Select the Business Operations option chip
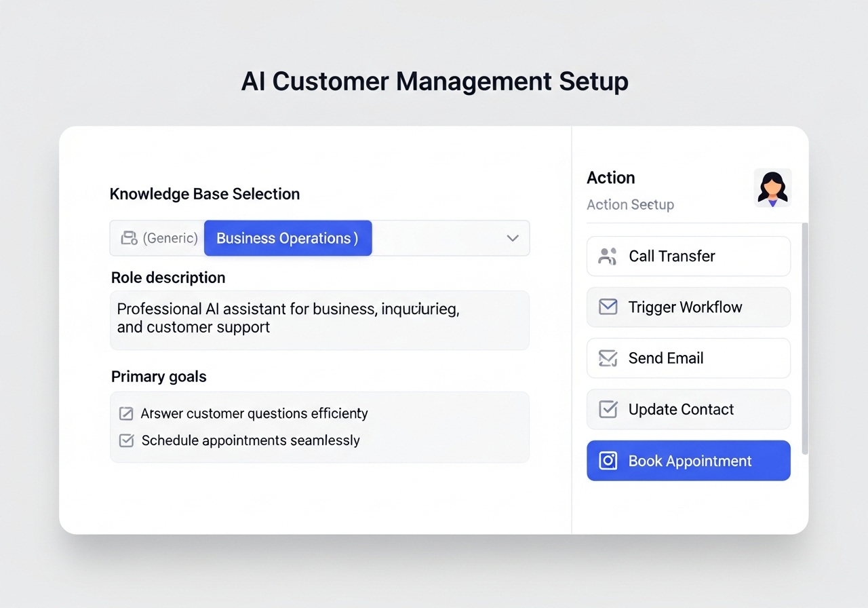Image resolution: width=868 pixels, height=608 pixels. [x=288, y=238]
